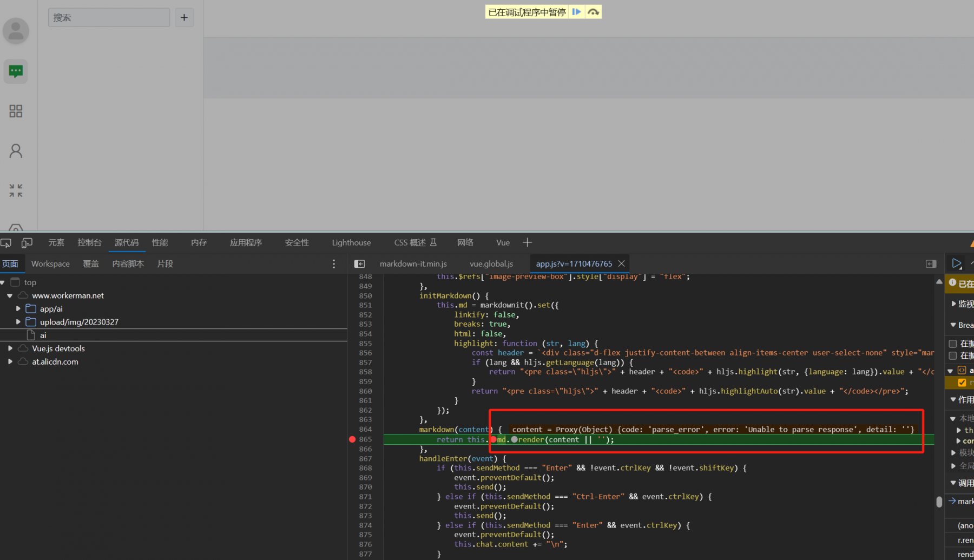
Task: Click line number 864 in gutter
Action: point(365,430)
